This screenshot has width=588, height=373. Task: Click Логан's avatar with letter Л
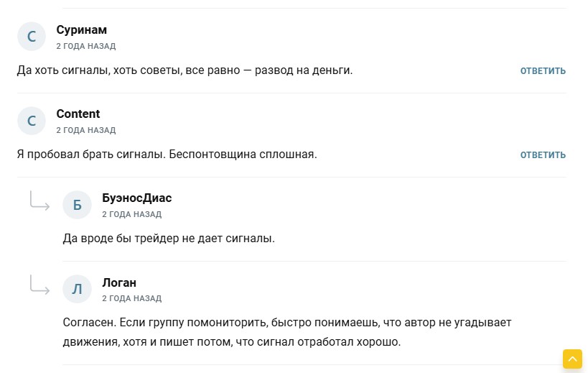click(x=78, y=289)
